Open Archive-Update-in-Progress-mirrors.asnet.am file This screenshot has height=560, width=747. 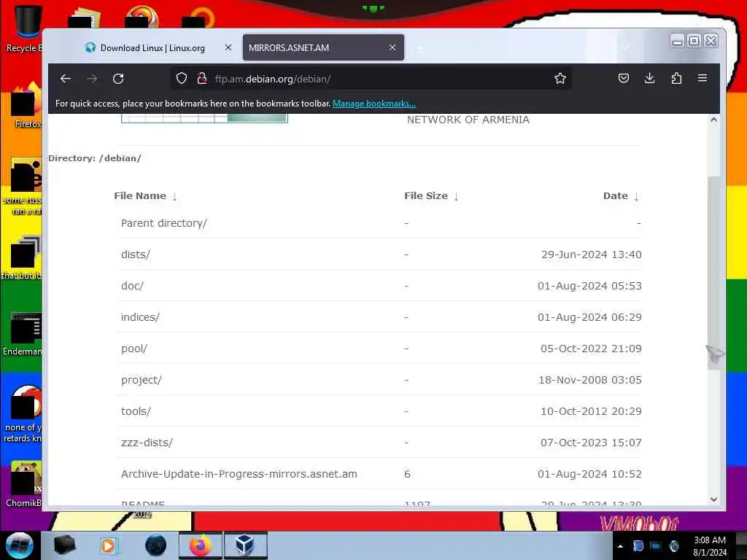click(239, 474)
